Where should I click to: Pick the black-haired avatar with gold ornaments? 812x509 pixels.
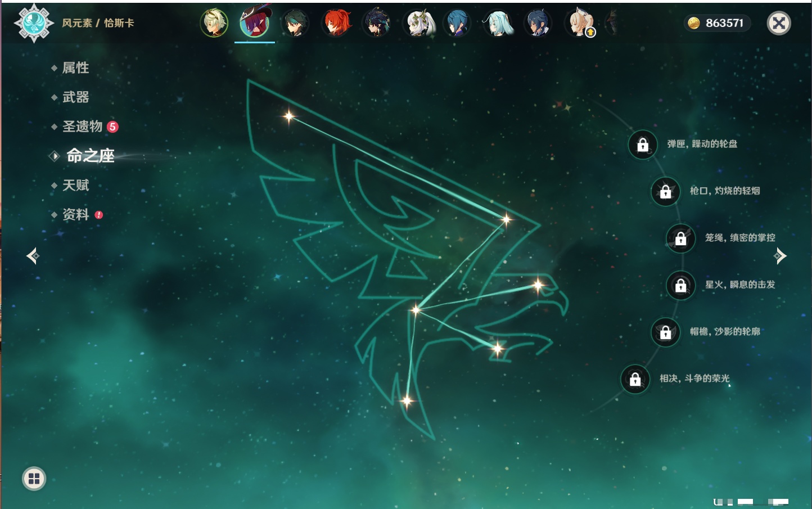[377, 23]
